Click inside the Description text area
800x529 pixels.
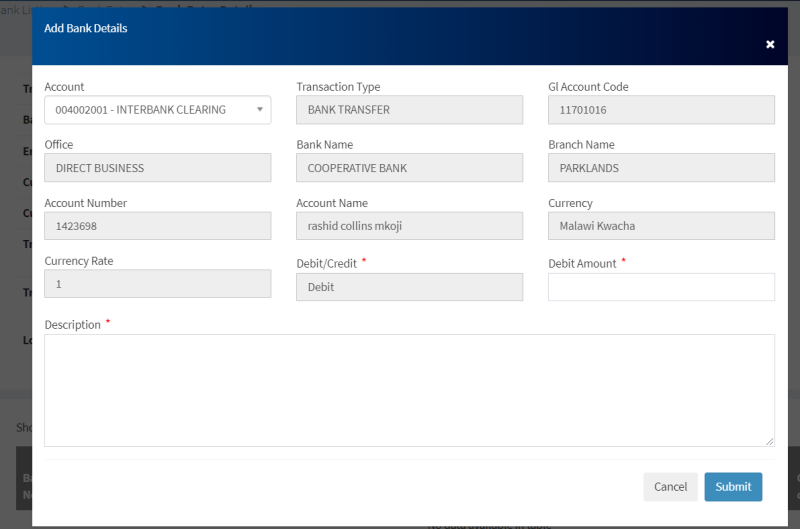coord(409,390)
